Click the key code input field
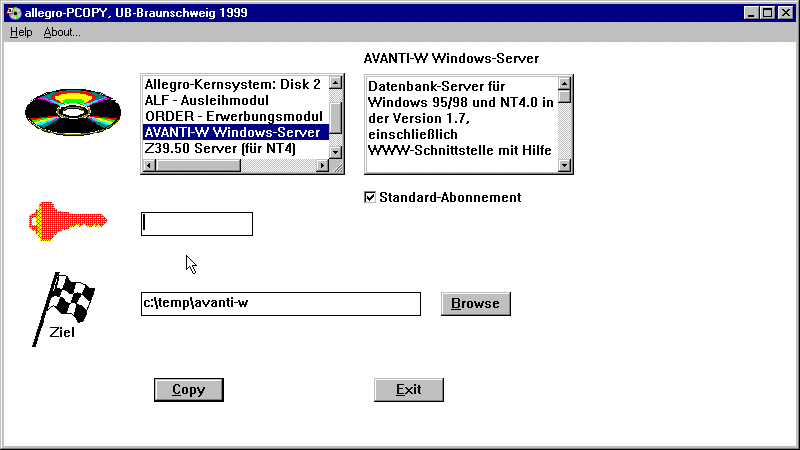800x450 pixels. (x=197, y=224)
